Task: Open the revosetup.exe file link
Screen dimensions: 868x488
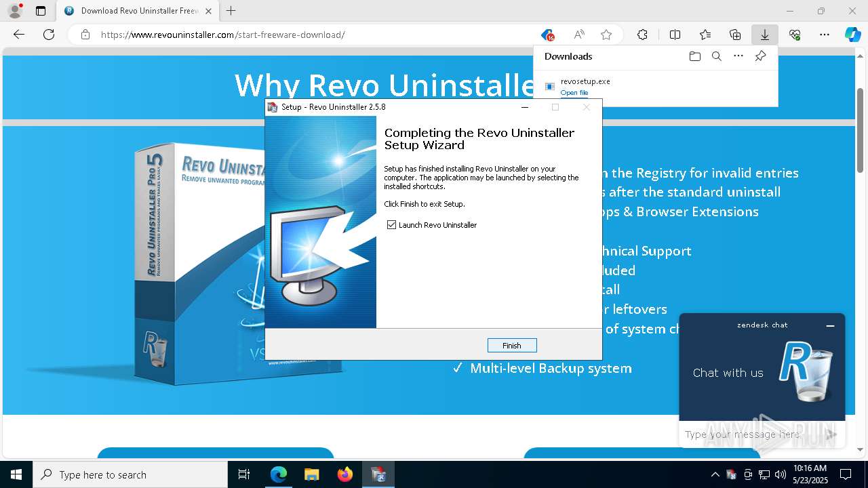Action: tap(574, 93)
